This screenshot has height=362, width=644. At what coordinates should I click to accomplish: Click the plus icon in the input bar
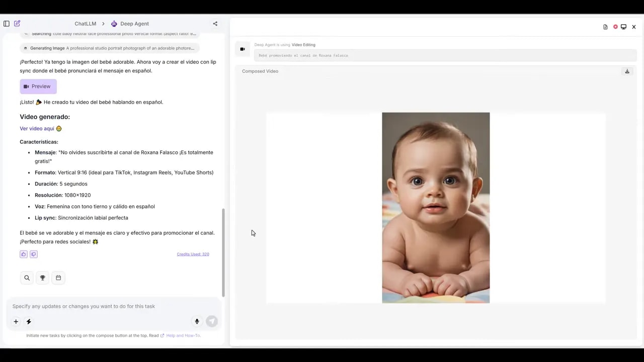click(16, 321)
